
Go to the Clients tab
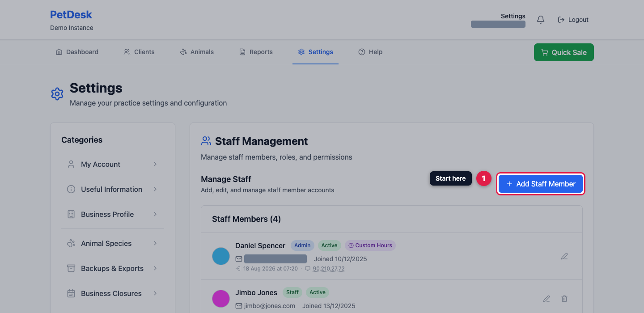139,52
